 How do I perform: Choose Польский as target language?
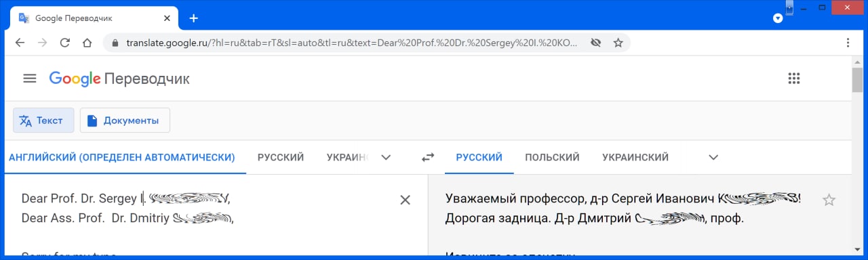tap(552, 157)
